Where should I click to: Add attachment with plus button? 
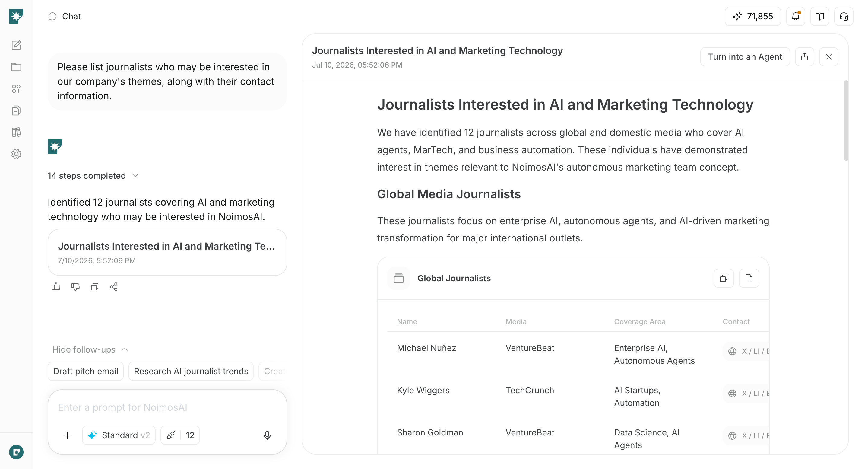pos(67,435)
